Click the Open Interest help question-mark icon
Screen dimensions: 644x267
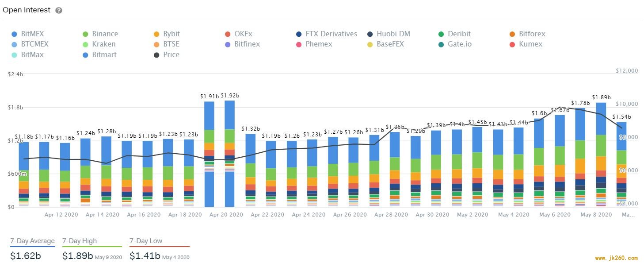pyautogui.click(x=59, y=10)
